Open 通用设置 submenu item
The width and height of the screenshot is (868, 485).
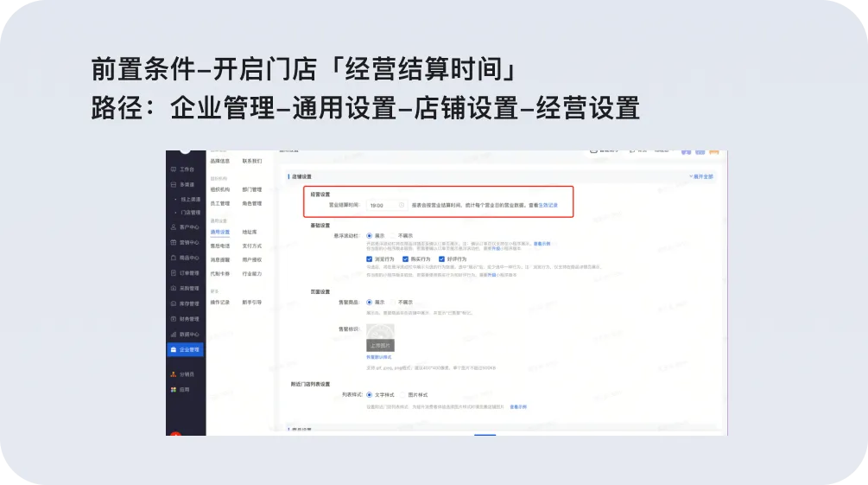tap(219, 233)
